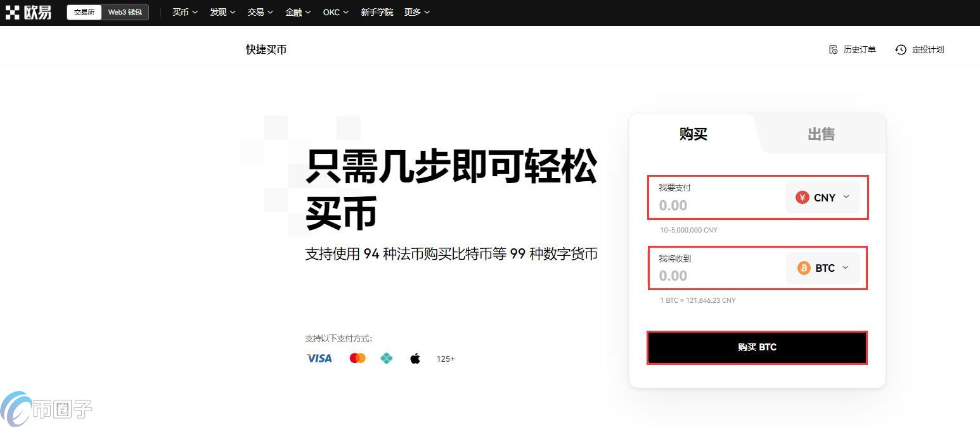Click the 10~5,000,000 CNY limit text
The image size is (980, 427).
(689, 230)
